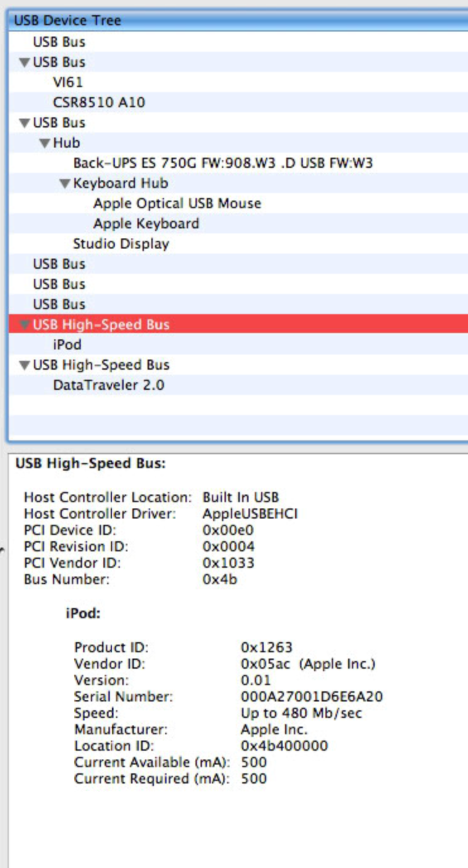The width and height of the screenshot is (468, 868).
Task: Click the Version value 0.01
Action: [x=255, y=680]
